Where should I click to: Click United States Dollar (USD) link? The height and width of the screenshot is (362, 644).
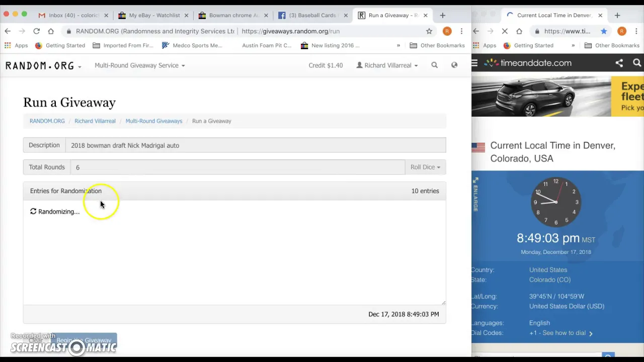(x=567, y=306)
